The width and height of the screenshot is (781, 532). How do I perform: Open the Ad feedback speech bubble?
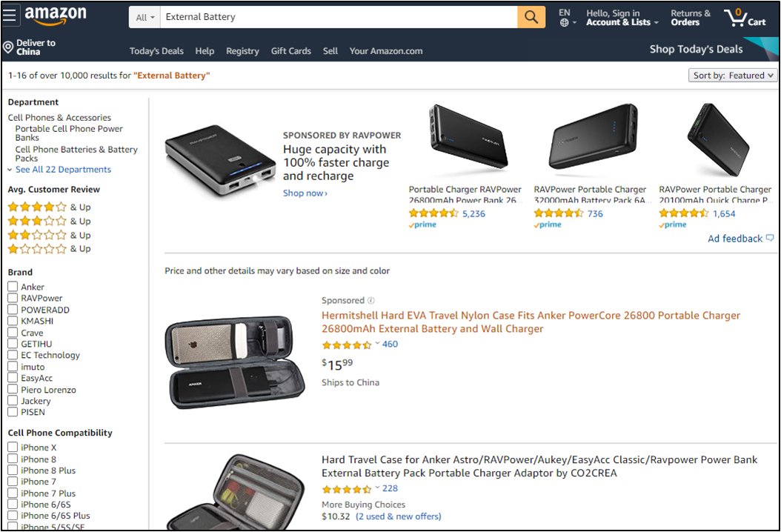770,238
